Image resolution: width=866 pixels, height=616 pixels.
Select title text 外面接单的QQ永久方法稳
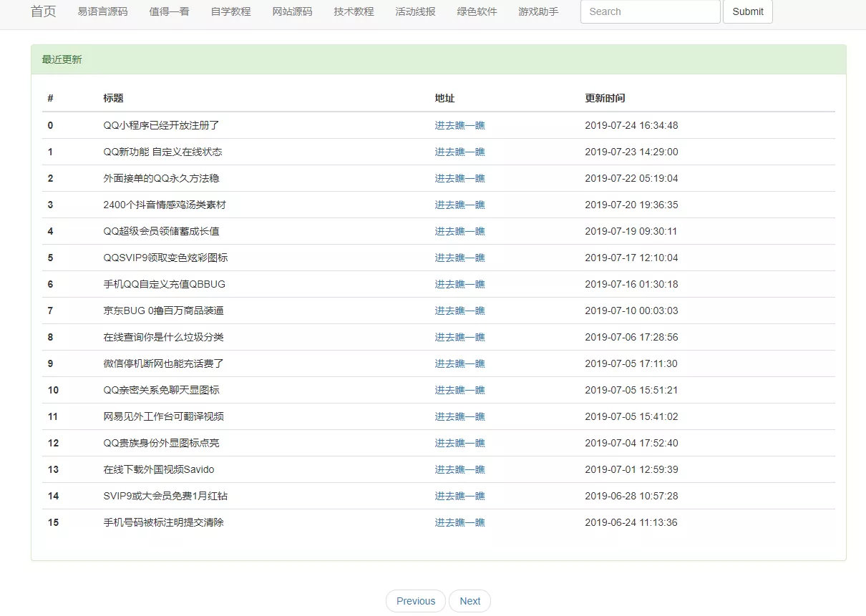(161, 178)
